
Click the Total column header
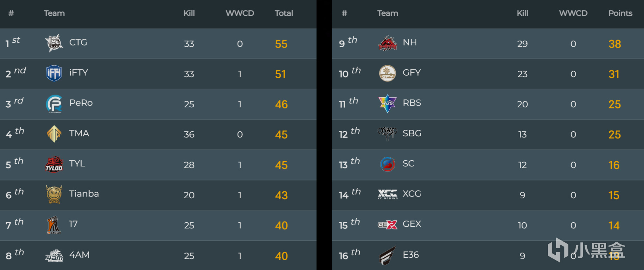[284, 13]
